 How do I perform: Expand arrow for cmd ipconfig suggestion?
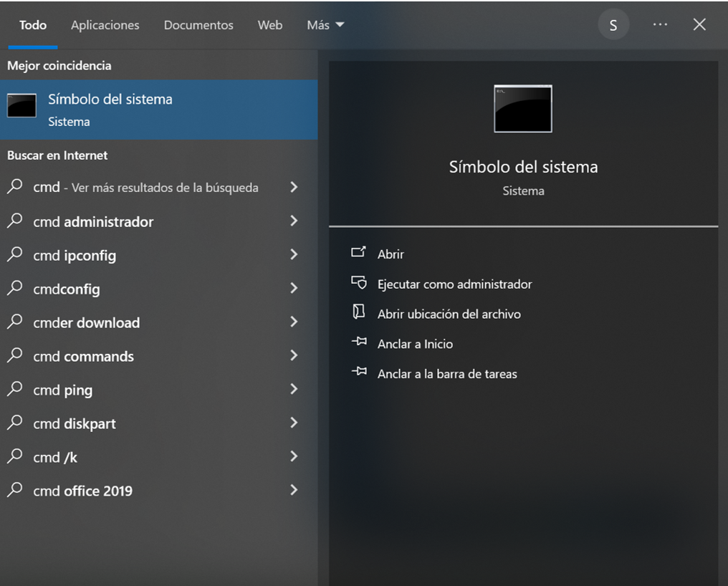(294, 254)
